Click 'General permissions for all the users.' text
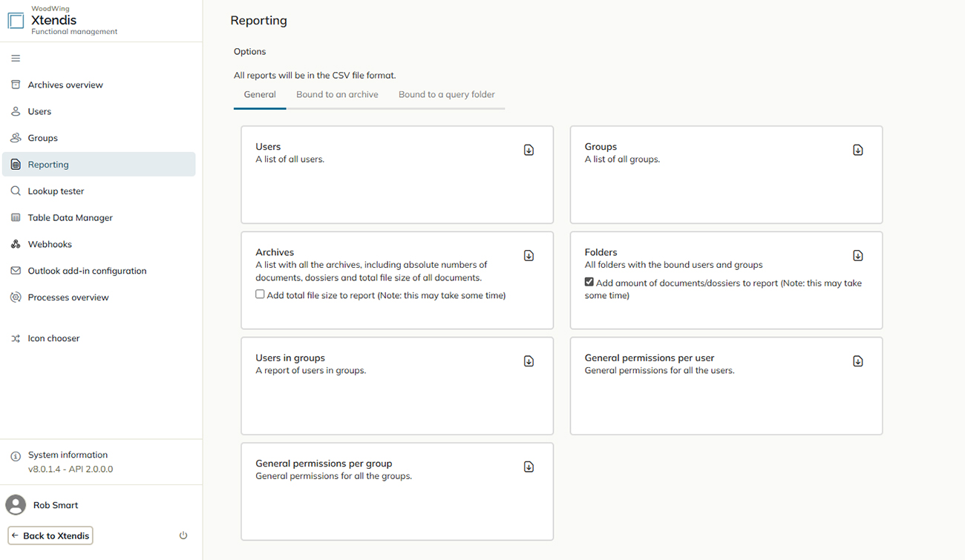 [659, 371]
